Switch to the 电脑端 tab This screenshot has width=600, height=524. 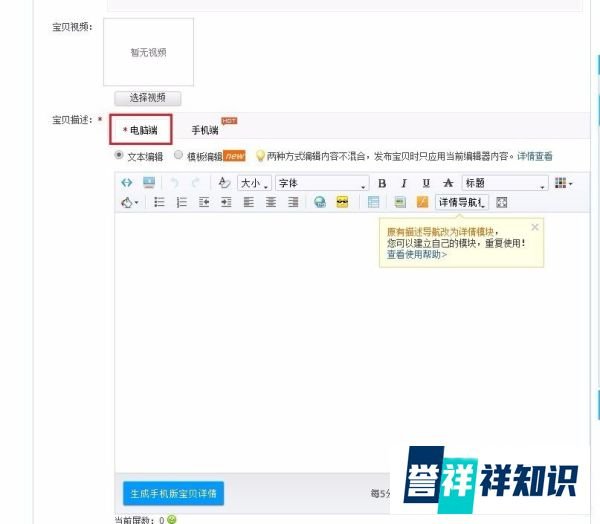(x=141, y=130)
